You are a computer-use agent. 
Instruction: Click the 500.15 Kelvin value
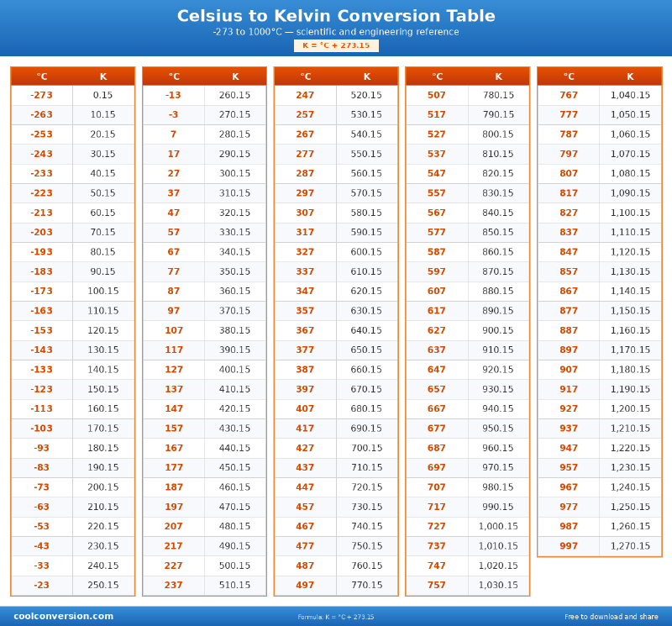tap(235, 566)
